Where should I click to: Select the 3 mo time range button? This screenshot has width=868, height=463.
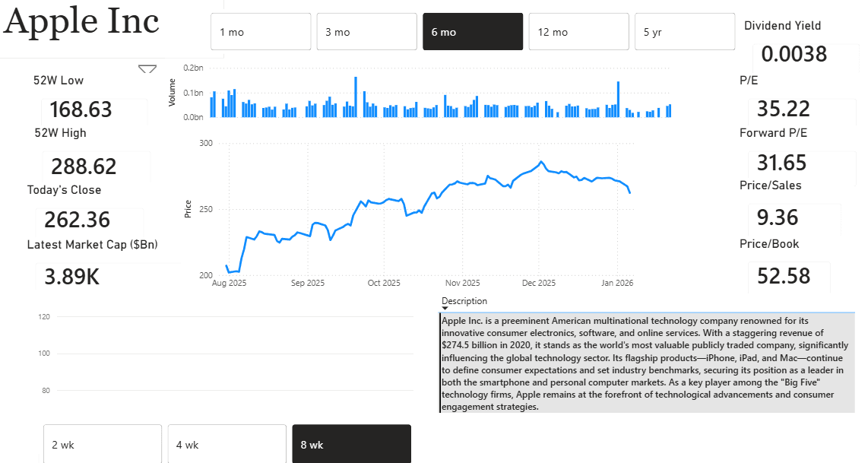(x=366, y=31)
